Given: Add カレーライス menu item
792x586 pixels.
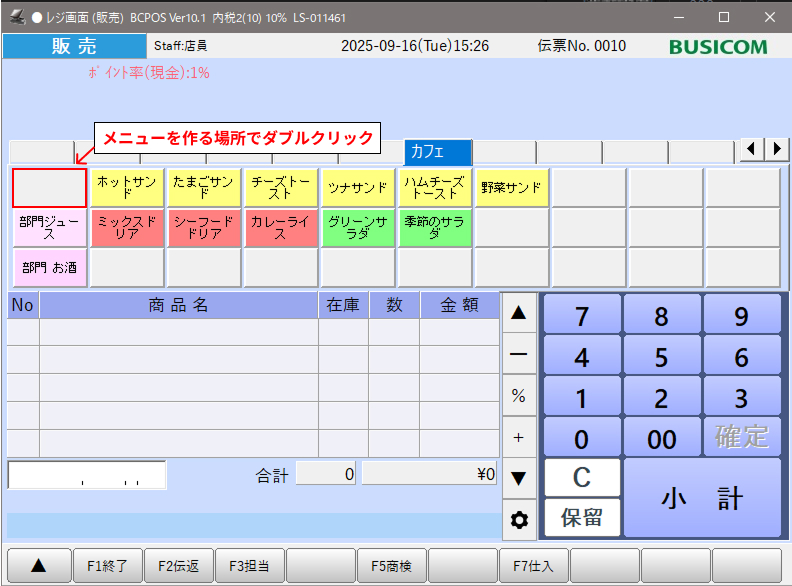Looking at the screenshot, I should coord(281,228).
